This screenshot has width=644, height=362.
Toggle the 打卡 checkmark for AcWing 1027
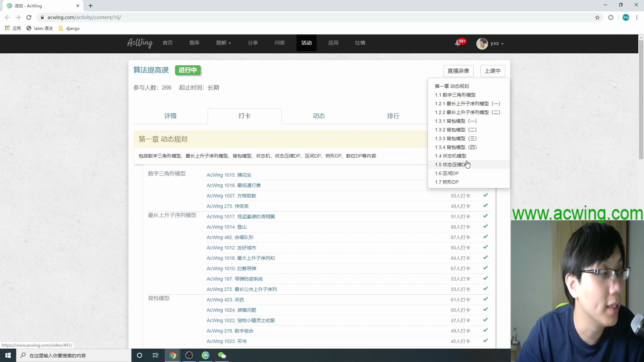pos(485,195)
